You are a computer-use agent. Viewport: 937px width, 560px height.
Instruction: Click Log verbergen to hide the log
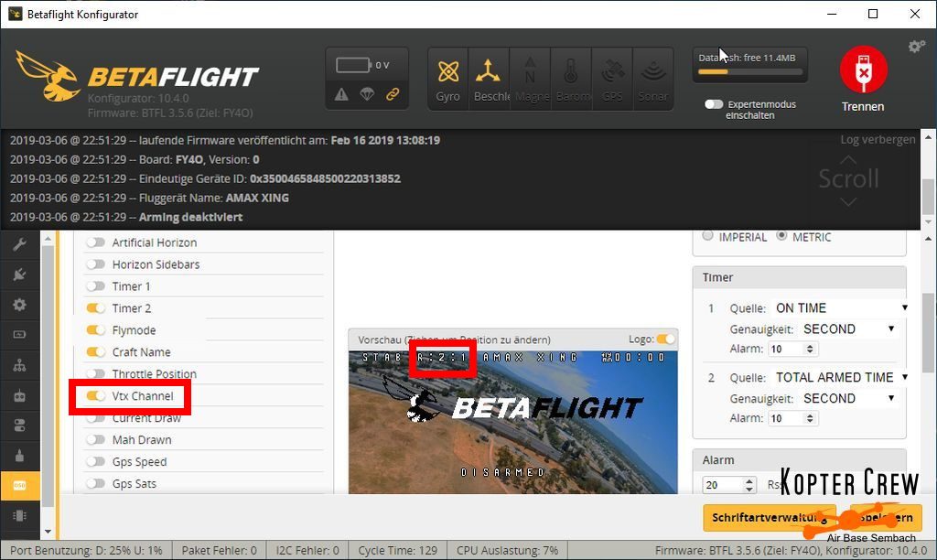[x=878, y=139]
